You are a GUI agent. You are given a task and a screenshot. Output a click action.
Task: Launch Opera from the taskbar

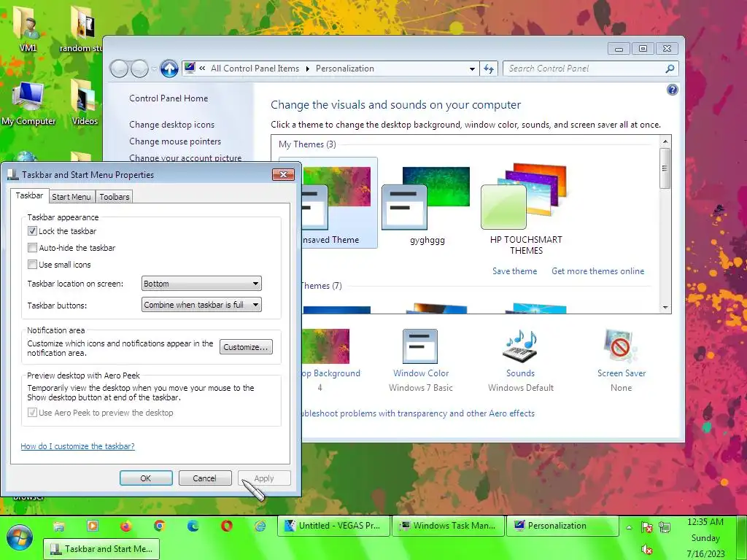[x=227, y=526]
